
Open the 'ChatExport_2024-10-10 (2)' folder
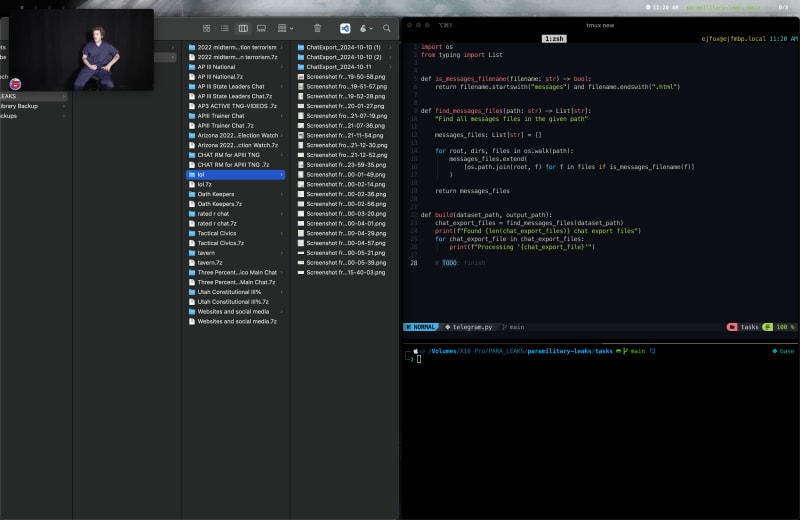[345, 57]
